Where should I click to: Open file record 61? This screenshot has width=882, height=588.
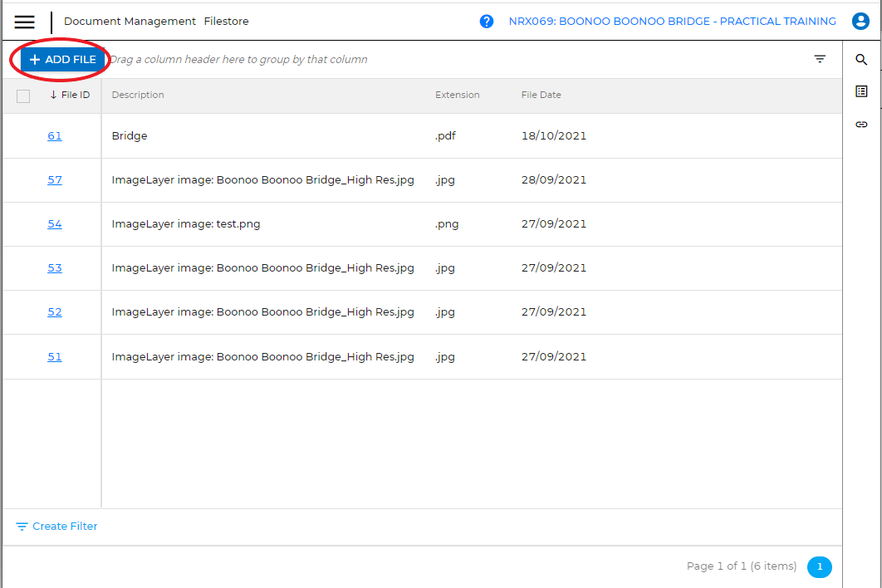coord(54,135)
